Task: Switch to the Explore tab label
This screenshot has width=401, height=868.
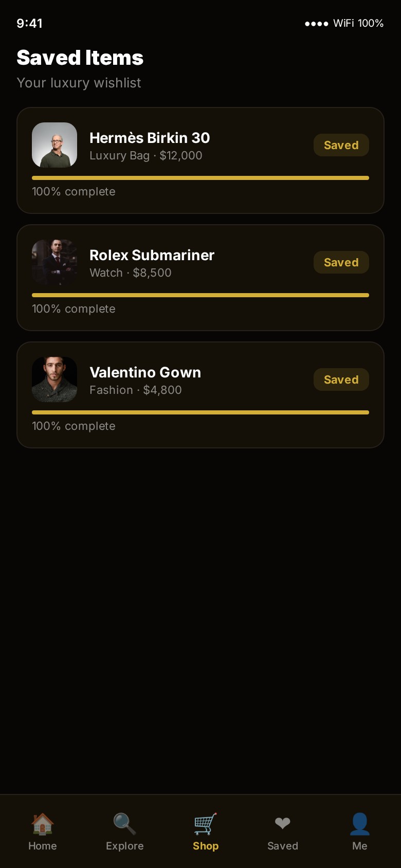Action: point(124,846)
